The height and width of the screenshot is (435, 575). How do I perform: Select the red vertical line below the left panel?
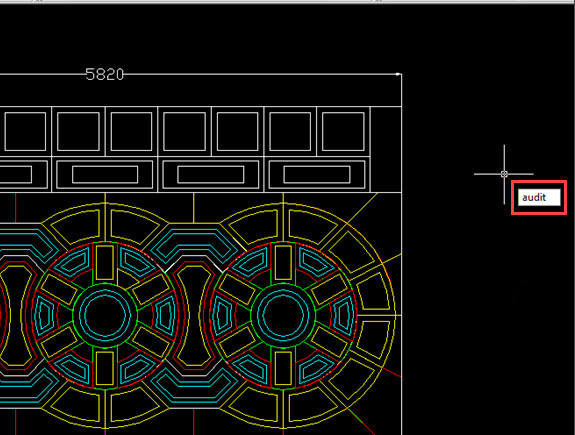coord(16,208)
